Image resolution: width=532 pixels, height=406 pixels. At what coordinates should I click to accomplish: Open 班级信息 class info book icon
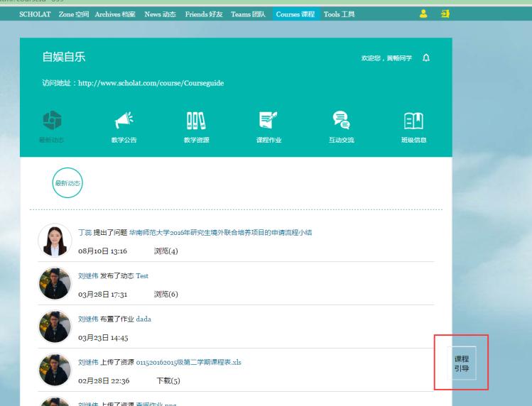[413, 120]
